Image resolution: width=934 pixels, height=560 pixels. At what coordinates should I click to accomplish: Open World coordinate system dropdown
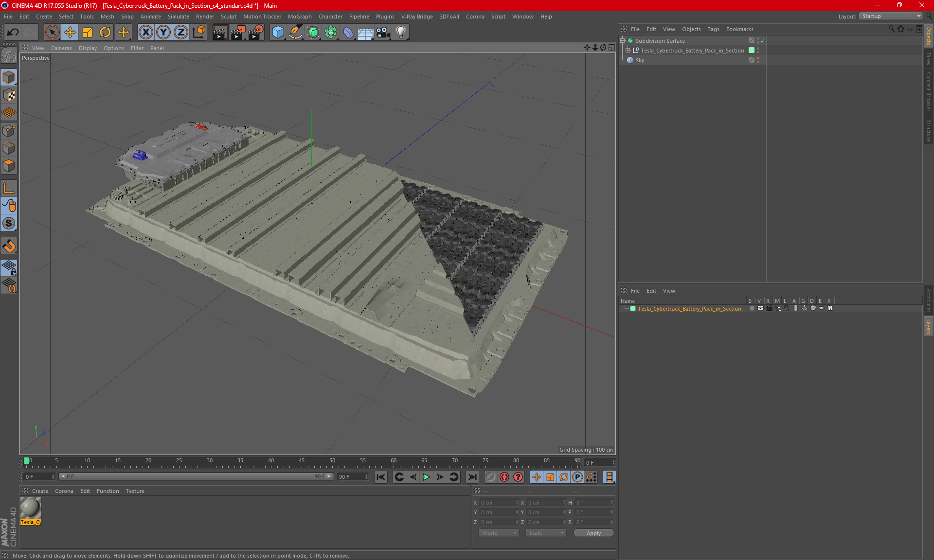tap(499, 533)
